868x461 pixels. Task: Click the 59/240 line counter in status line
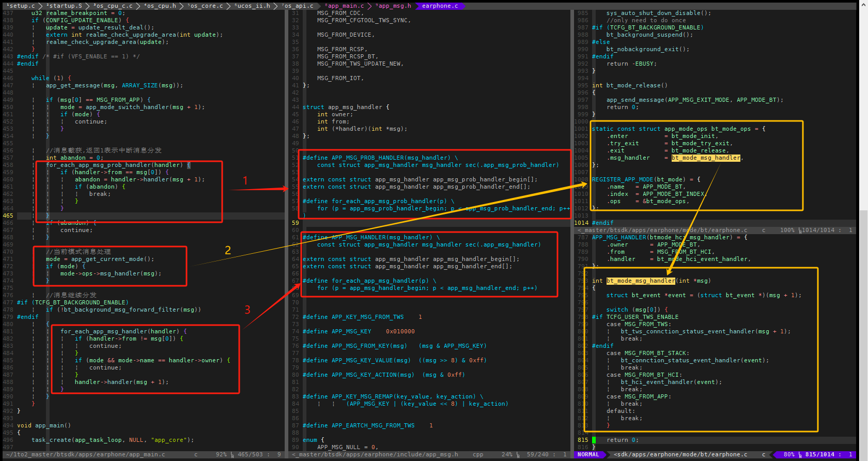[x=537, y=455]
